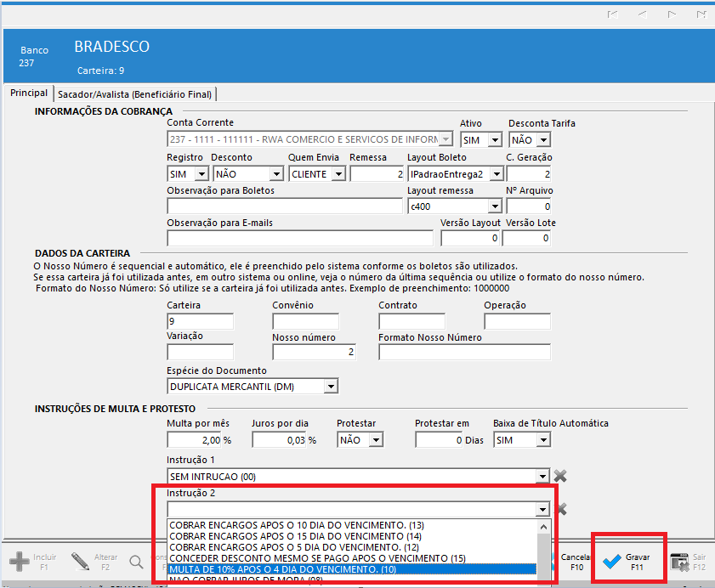Open the Registro dropdown
This screenshot has height=588, width=715.
pyautogui.click(x=201, y=174)
